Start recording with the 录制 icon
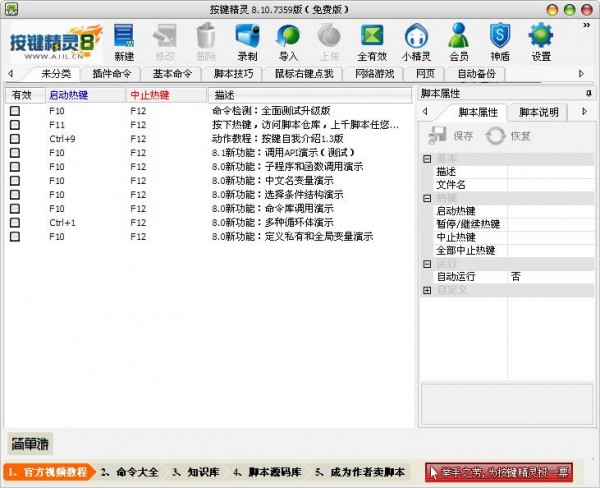600x488 pixels. point(248,42)
